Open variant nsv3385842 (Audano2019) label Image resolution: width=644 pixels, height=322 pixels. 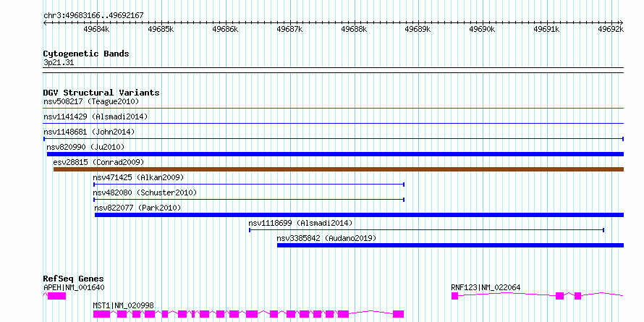326,238
